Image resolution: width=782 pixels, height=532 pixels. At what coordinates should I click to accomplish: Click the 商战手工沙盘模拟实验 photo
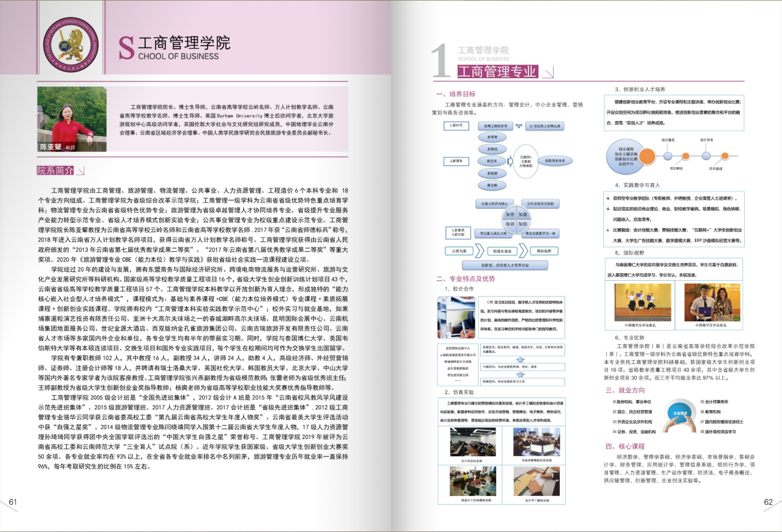[x=473, y=481]
